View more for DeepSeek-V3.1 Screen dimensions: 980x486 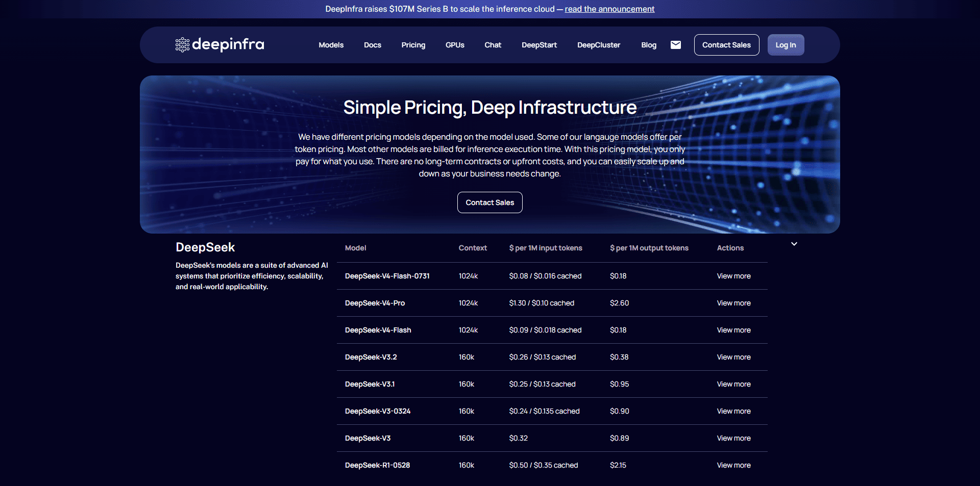point(734,384)
